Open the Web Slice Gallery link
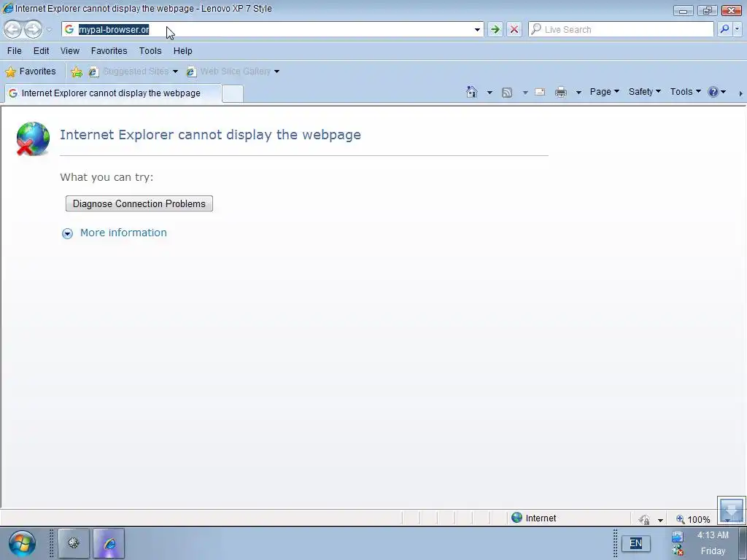This screenshot has height=560, width=747. click(228, 71)
